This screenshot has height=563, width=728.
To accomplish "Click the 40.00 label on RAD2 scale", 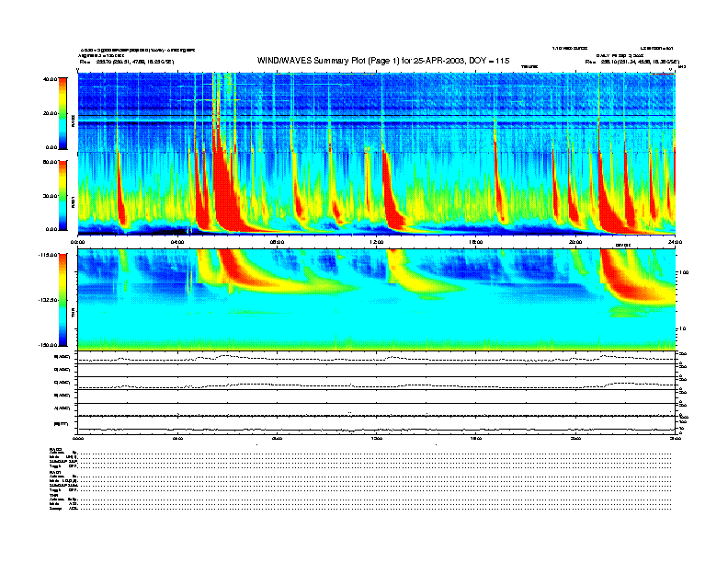I will pos(51,79).
